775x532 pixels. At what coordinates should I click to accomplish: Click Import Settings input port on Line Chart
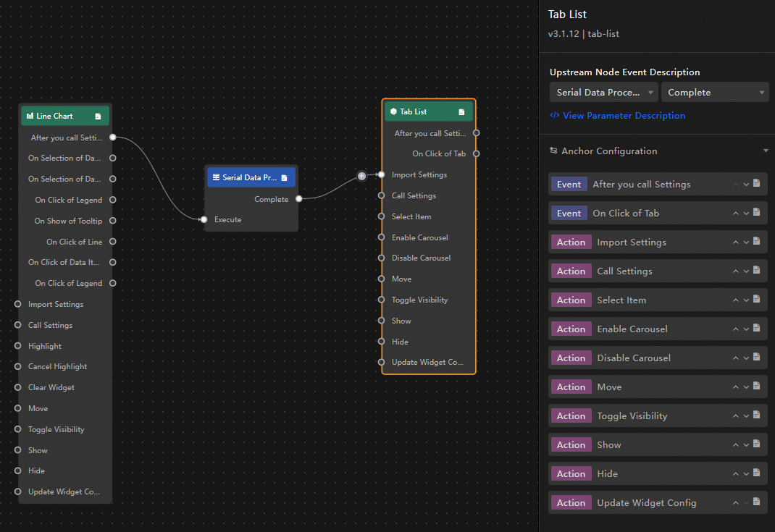tap(18, 304)
